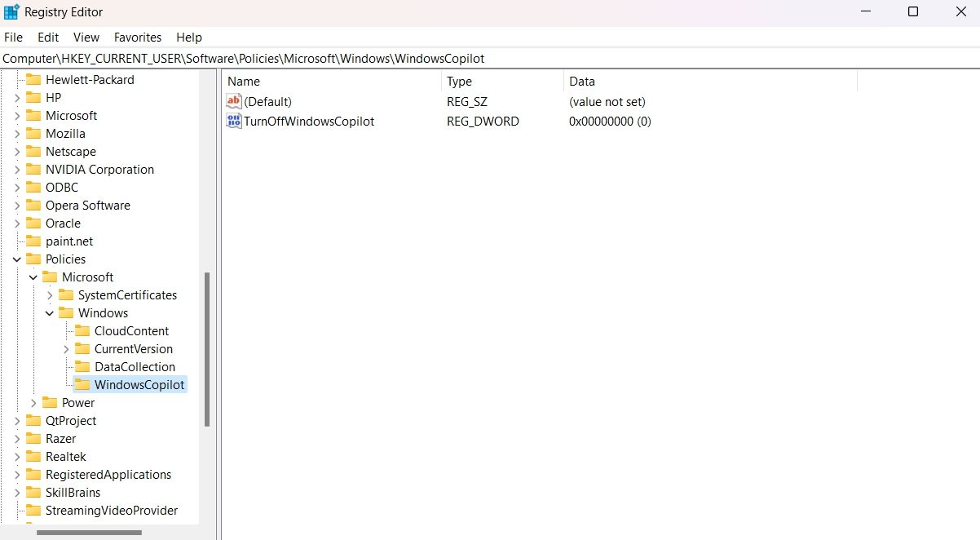Screen dimensions: 980x540
Task: Open the Favorites menu
Action: [138, 38]
